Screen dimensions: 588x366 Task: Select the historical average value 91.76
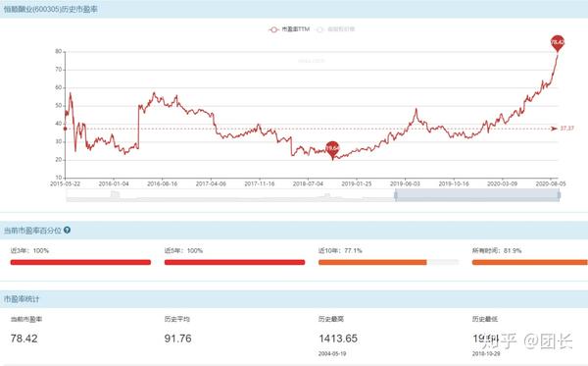pyautogui.click(x=177, y=339)
